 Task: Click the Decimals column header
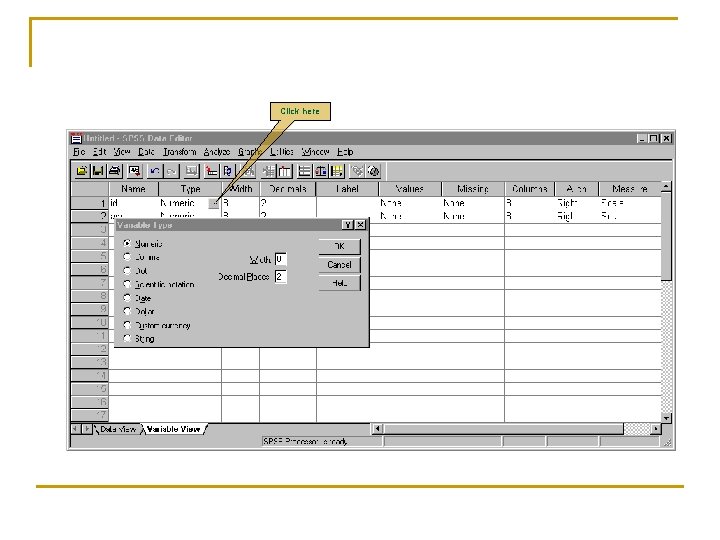click(288, 189)
